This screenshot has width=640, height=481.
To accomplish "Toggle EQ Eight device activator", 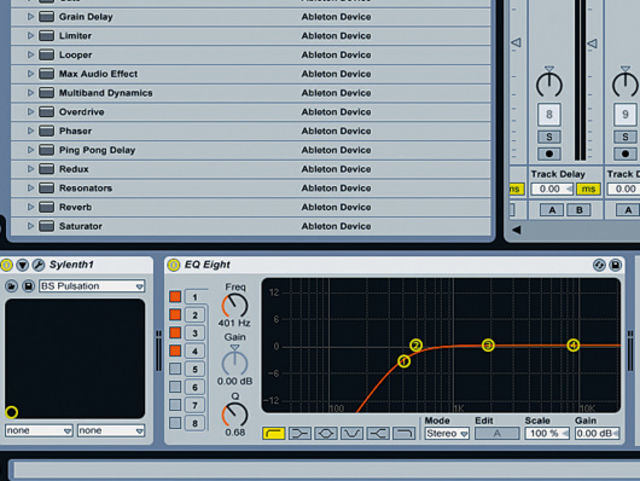I will 173,265.
